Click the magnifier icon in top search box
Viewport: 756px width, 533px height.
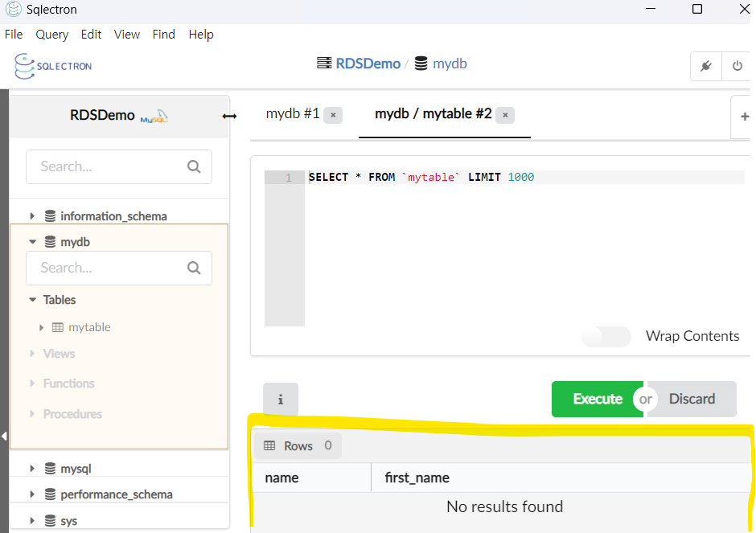(194, 166)
